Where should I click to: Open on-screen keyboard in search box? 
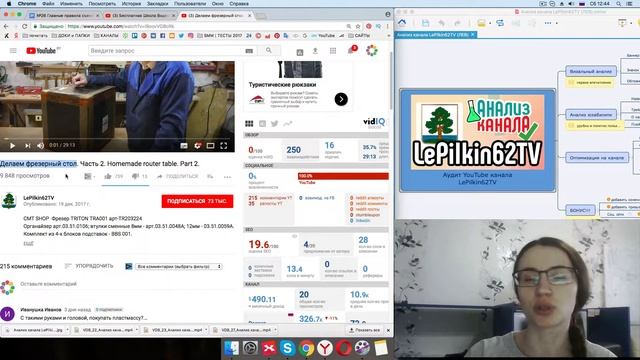pos(249,51)
